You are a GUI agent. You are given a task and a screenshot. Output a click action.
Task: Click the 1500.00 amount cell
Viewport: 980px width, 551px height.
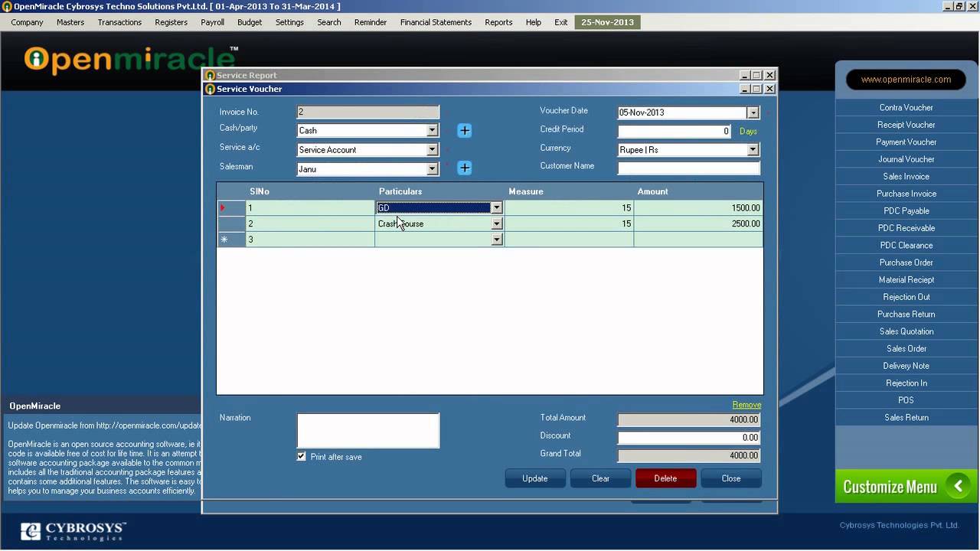coord(698,208)
